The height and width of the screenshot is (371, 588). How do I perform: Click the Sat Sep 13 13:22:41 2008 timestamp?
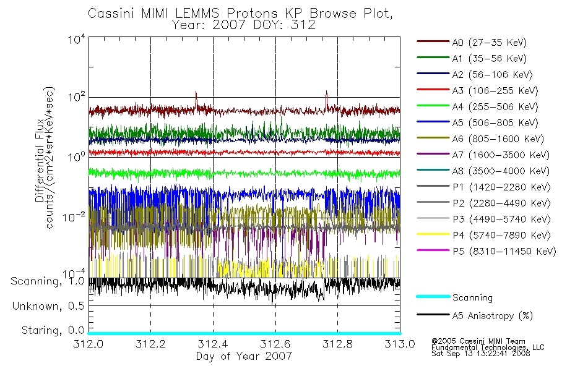481,354
